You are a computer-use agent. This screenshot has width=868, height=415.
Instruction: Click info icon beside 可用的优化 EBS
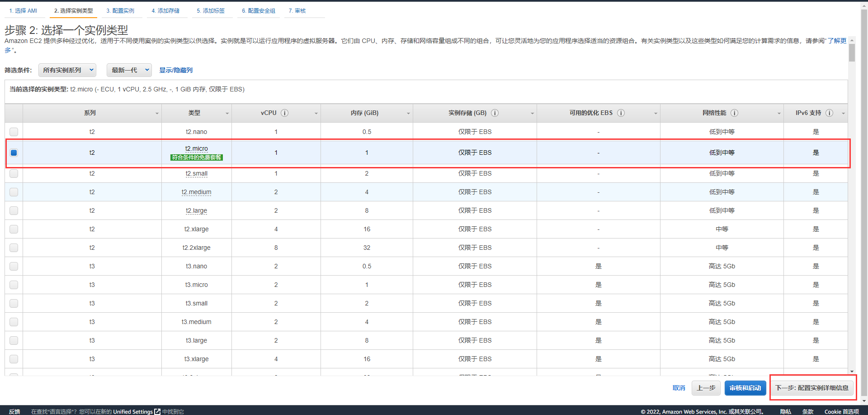click(621, 113)
